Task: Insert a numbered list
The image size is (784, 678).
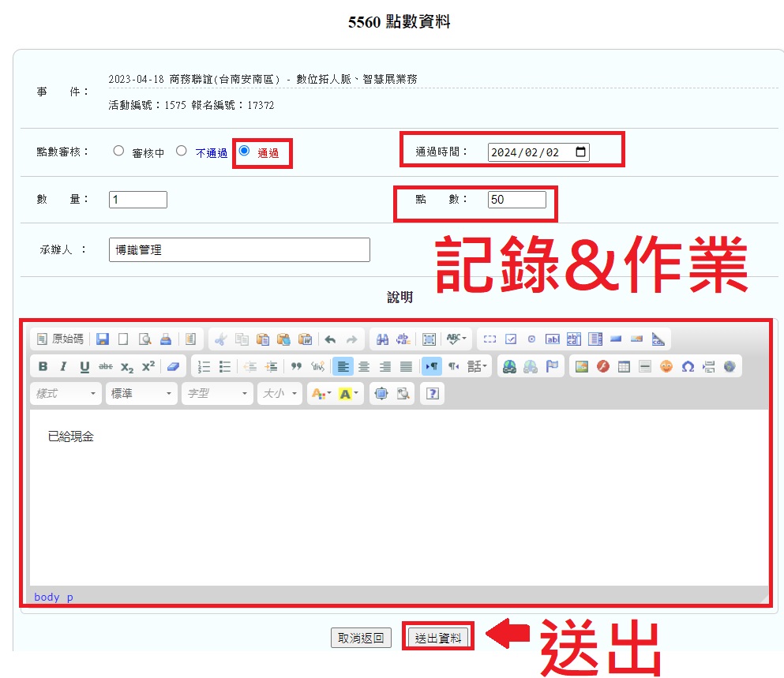Action: (204, 366)
